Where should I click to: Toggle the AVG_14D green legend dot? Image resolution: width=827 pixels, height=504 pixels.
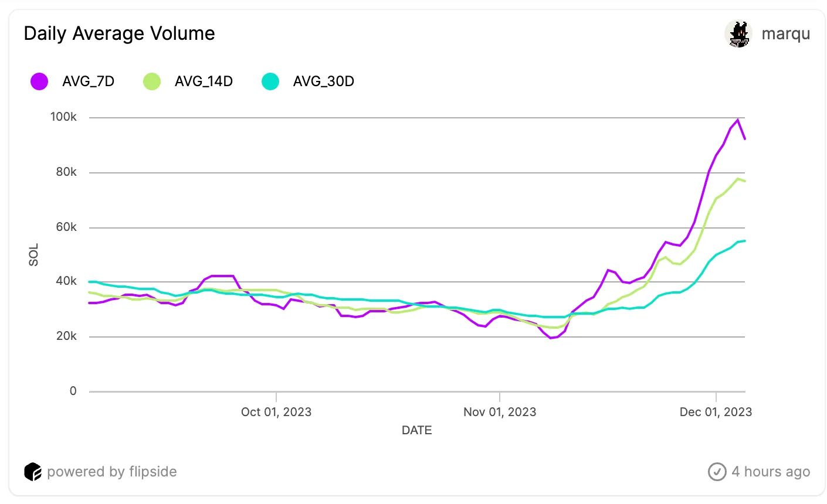coord(152,81)
